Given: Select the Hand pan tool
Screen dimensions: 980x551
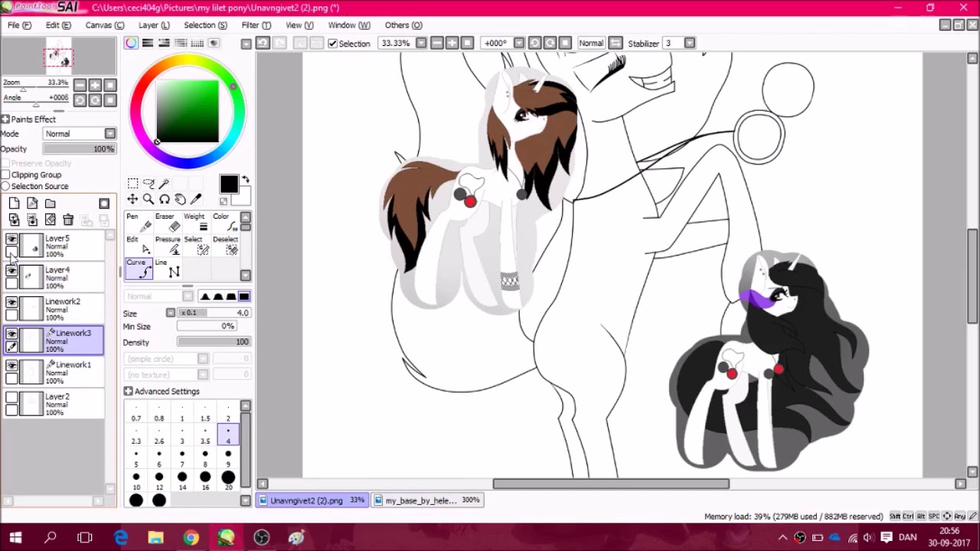Looking at the screenshot, I should point(181,200).
